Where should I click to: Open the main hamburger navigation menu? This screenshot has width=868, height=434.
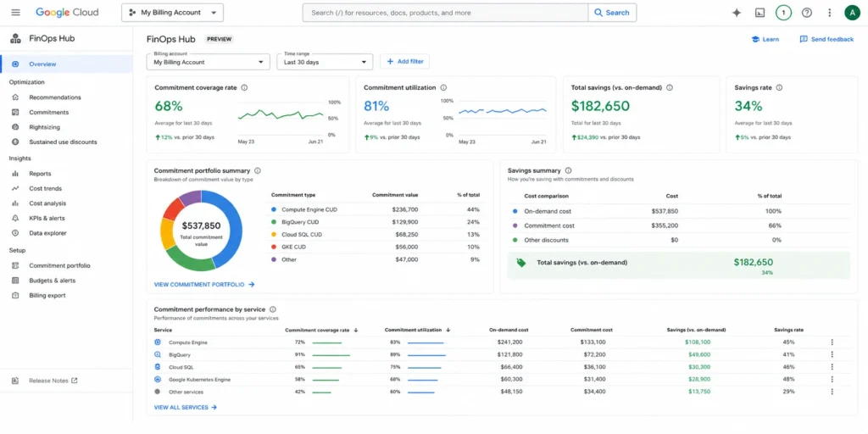click(x=15, y=12)
